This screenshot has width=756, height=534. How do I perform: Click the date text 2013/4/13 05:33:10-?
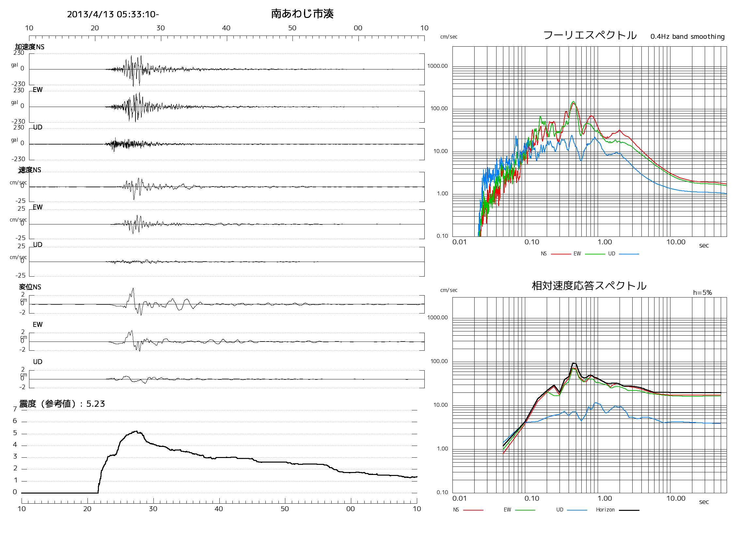click(113, 14)
